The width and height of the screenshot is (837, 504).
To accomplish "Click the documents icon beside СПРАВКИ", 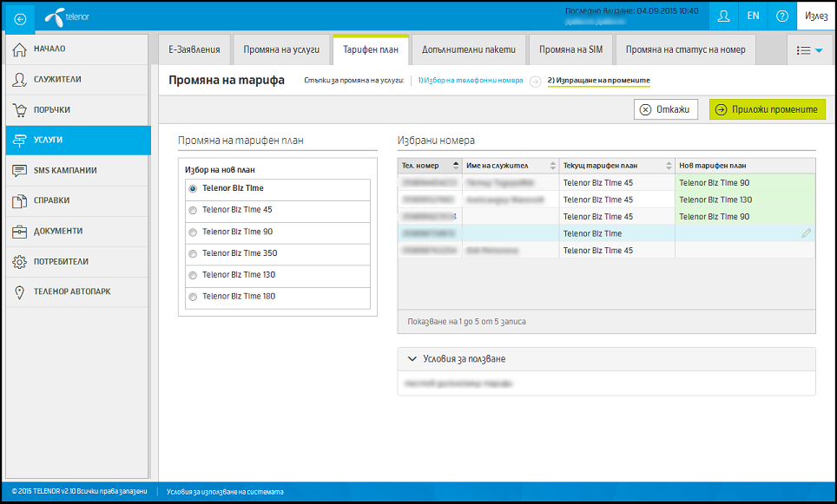I will pyautogui.click(x=19, y=201).
